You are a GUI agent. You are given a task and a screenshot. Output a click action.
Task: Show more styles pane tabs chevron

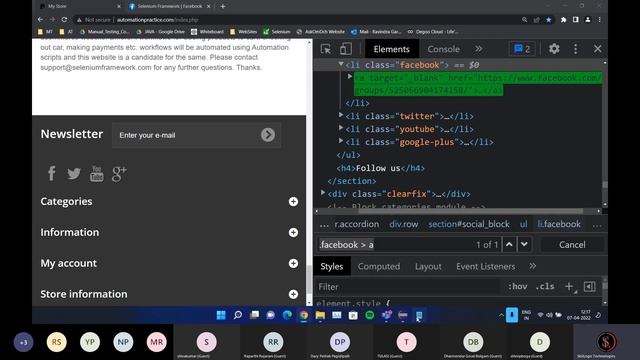[533, 267]
